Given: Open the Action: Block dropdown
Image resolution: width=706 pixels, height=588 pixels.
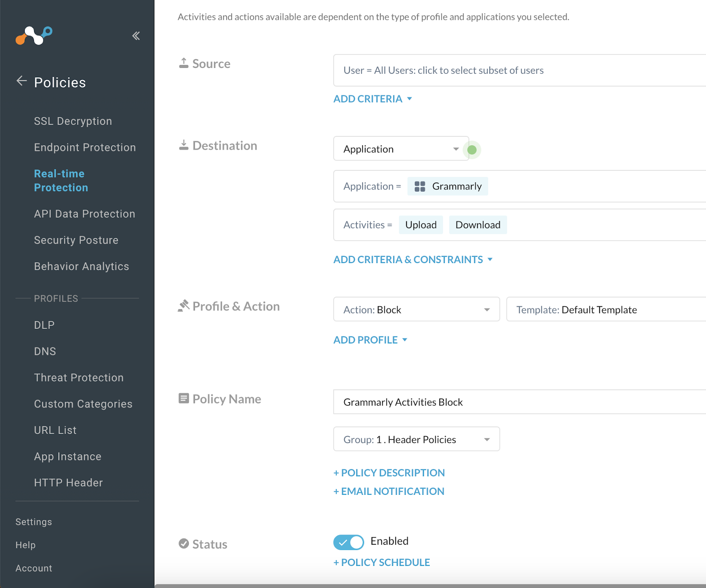Looking at the screenshot, I should [x=417, y=309].
